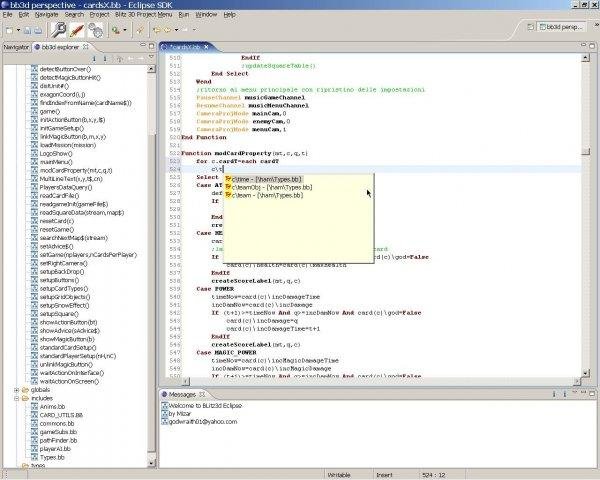Image resolution: width=600 pixels, height=480 pixels.
Task: Open the Blitz 3D Project Menu
Action: point(144,15)
